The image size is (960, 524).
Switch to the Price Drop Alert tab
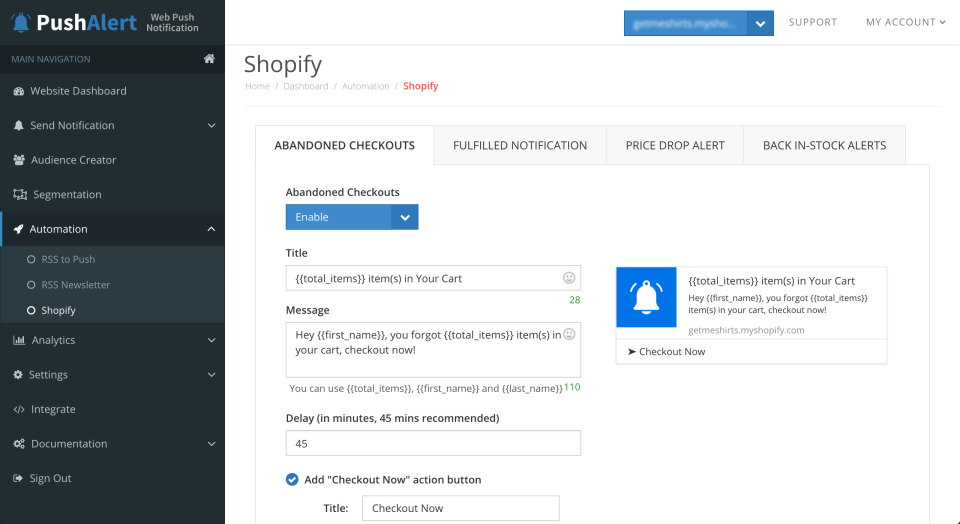(x=675, y=146)
